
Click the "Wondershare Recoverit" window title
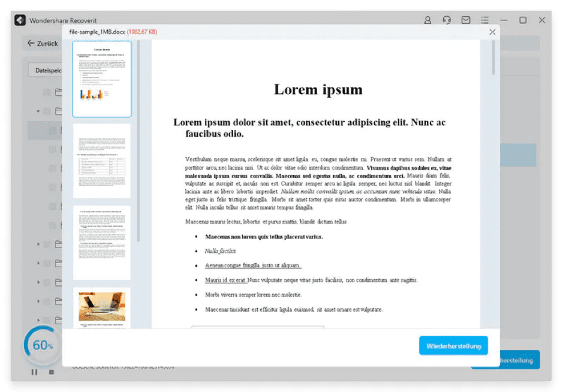click(x=63, y=20)
